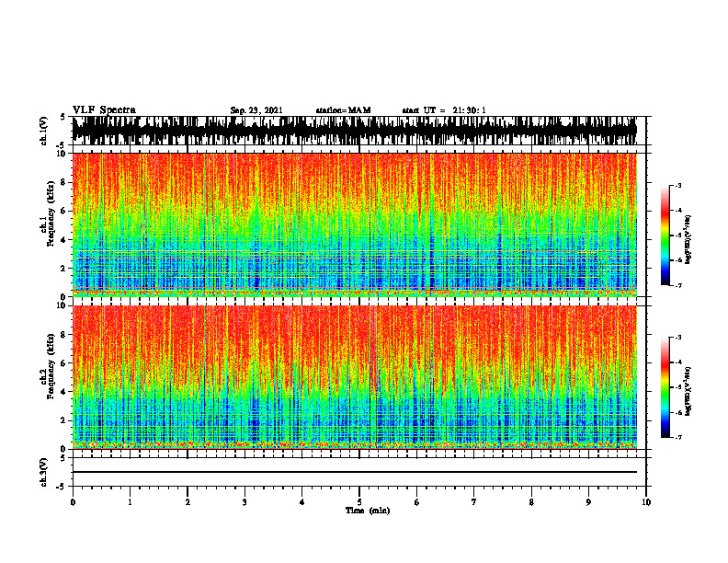Click the ch.1 spectrogram panel

355,224
